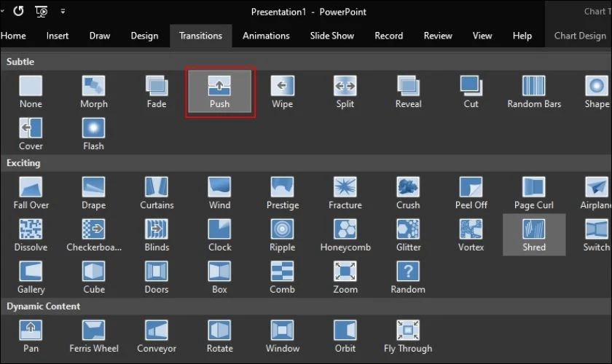Screen dimensions: 612x364
Task: Choose the Cut transition
Action: [471, 92]
